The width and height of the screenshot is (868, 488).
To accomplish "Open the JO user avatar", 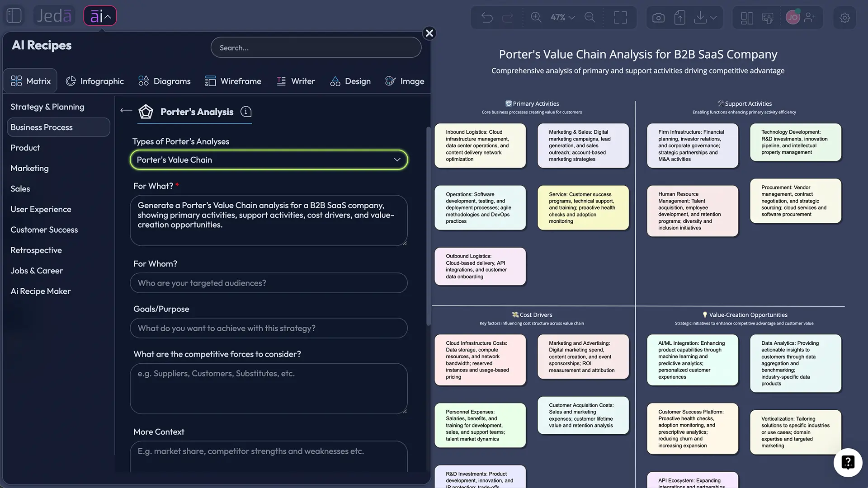I will coord(793,18).
